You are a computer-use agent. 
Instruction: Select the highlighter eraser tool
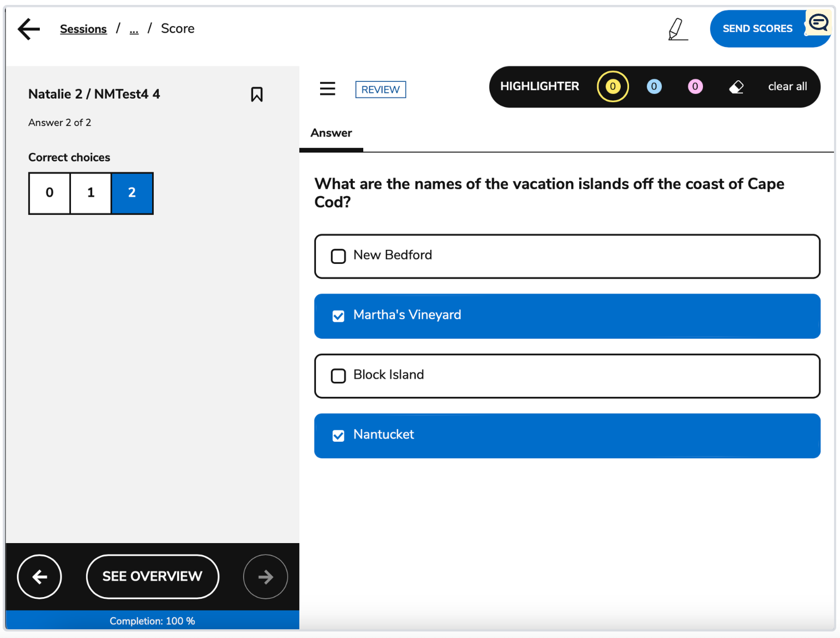(x=736, y=87)
